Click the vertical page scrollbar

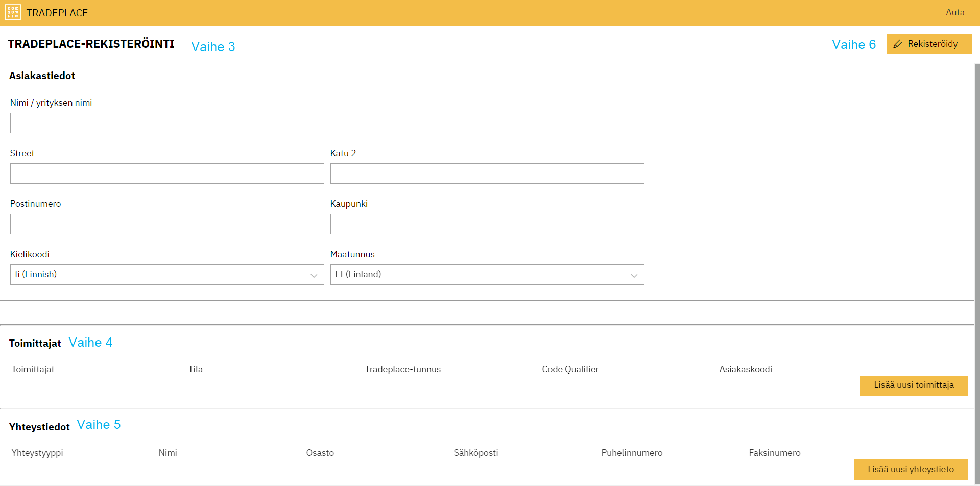point(977,255)
